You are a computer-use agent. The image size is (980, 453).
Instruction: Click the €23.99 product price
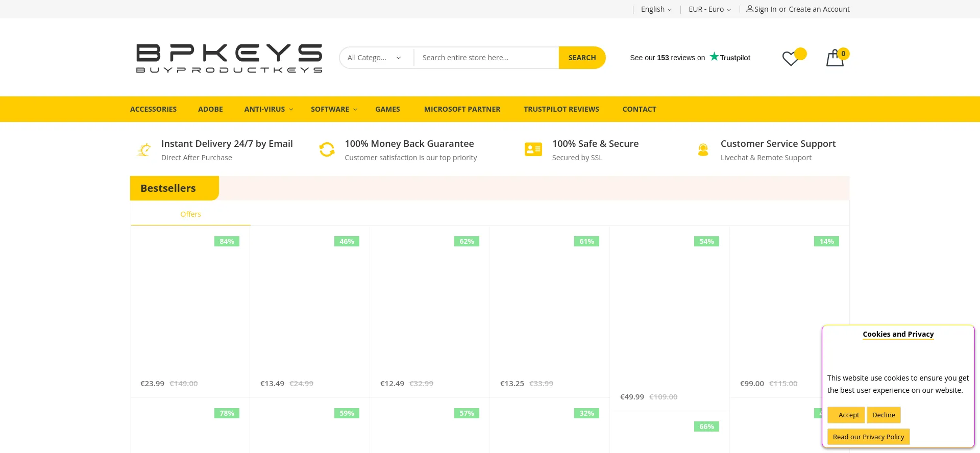tap(152, 384)
